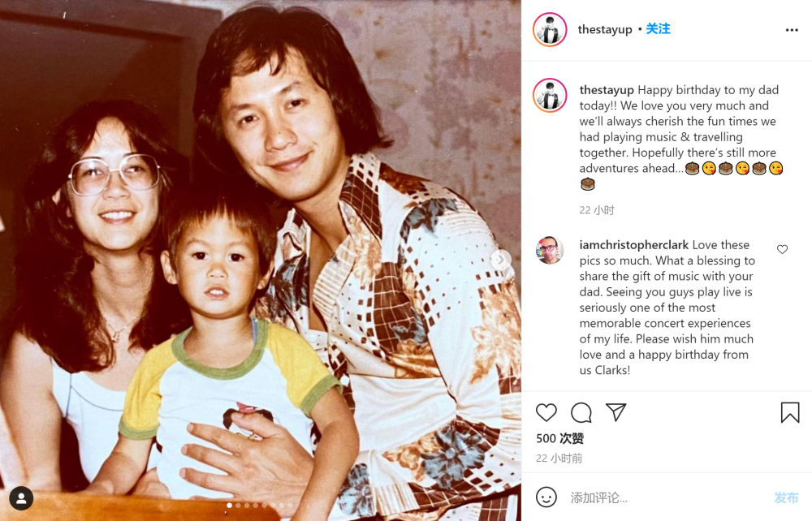This screenshot has height=521, width=812.
Task: View the 500 次赞 likes list
Action: [x=559, y=439]
